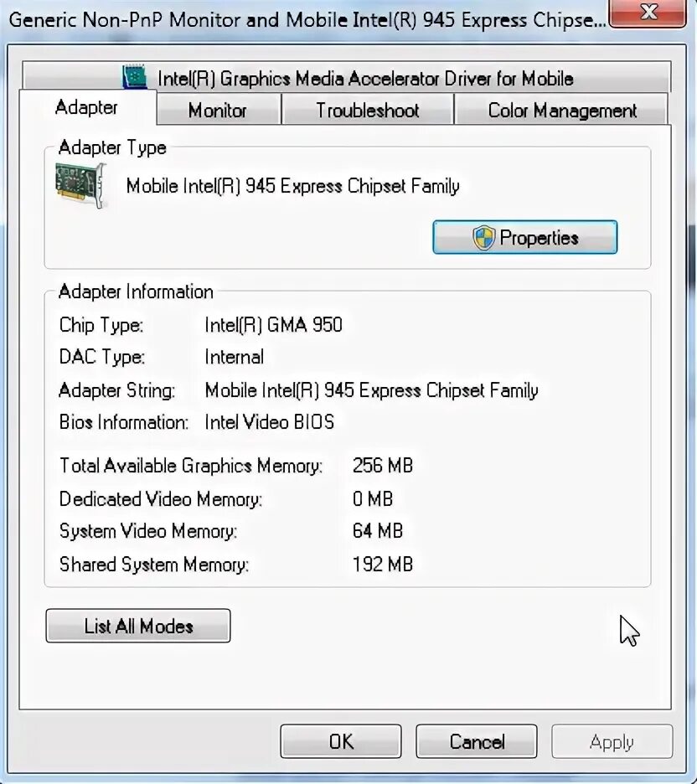
Task: Switch to the Monitor tab
Action: pos(218,110)
